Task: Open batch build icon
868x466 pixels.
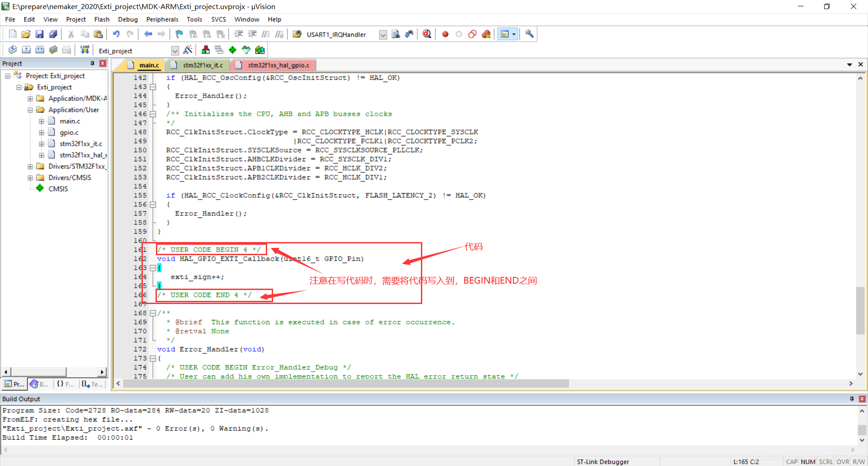Action: pyautogui.click(x=53, y=50)
